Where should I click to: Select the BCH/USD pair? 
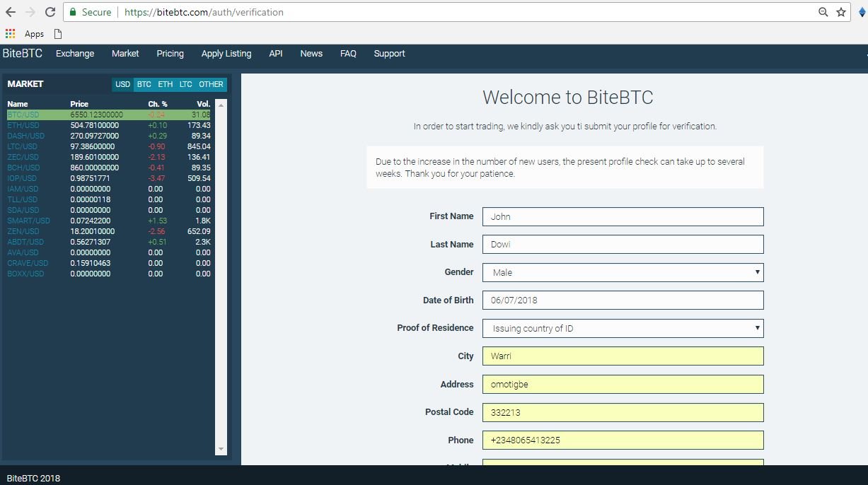[108, 168]
